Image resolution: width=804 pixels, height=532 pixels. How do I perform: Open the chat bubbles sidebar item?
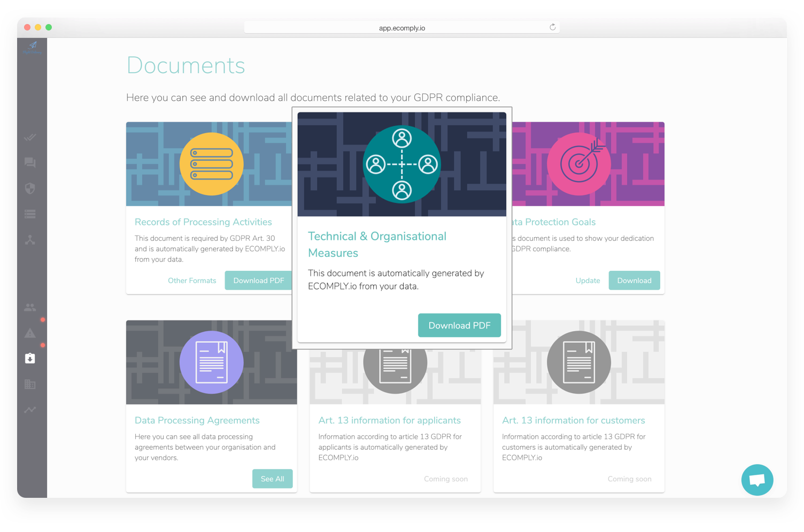pyautogui.click(x=30, y=162)
